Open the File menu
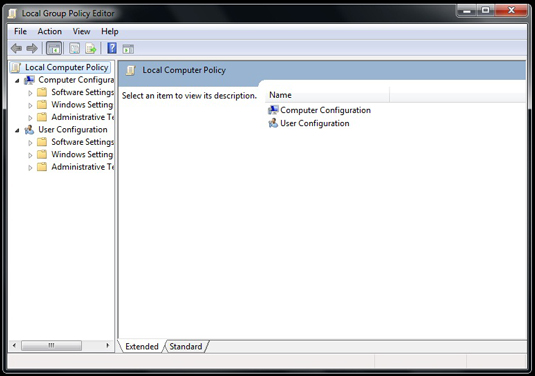Screen dimensions: 535x376 tap(20, 31)
